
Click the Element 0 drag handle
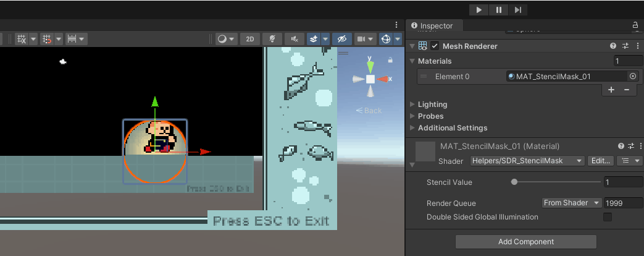click(x=424, y=77)
